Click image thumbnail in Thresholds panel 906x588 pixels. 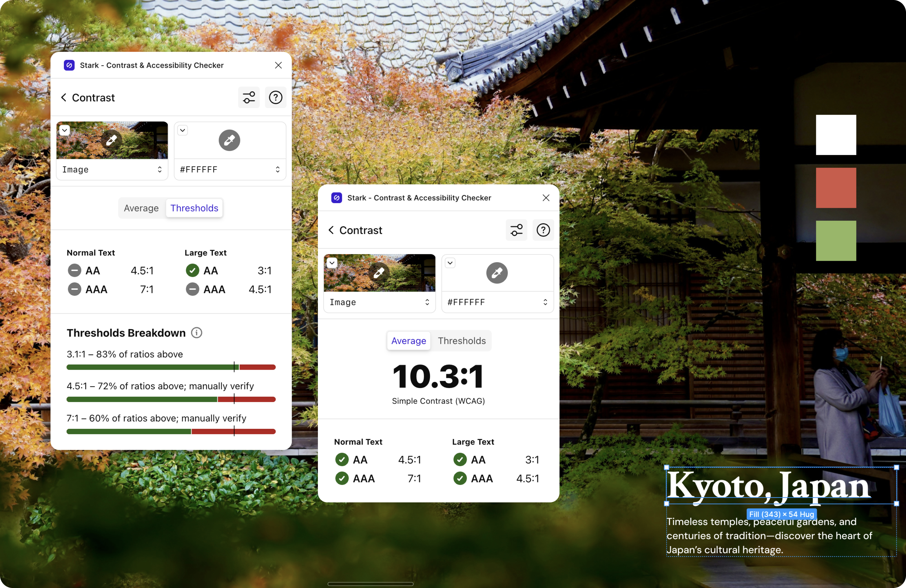tap(112, 140)
